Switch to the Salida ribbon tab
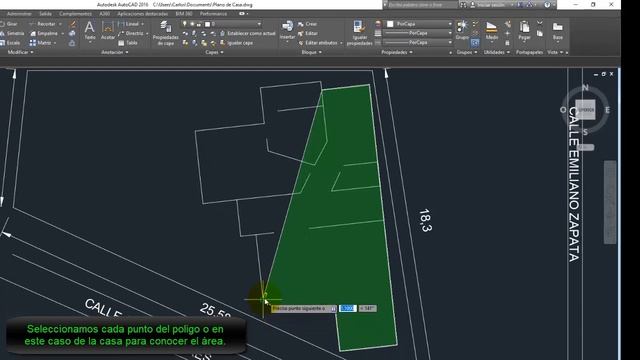Viewport: 640px width, 360px height. coord(45,14)
